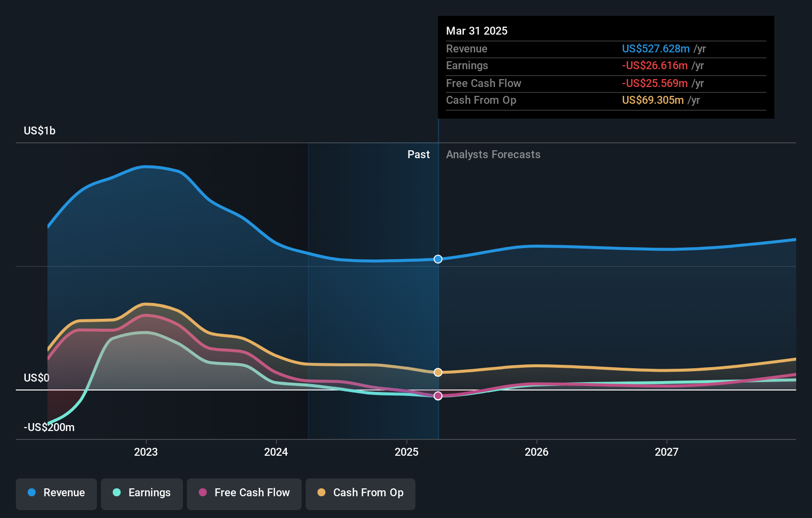Click the 2026 x-axis label
This screenshot has width=812, height=518.
click(537, 452)
